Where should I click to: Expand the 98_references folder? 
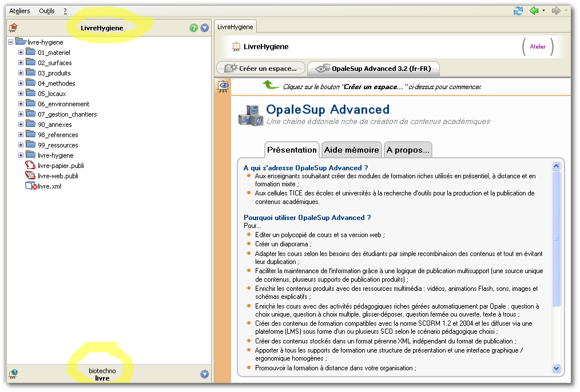[x=21, y=135]
